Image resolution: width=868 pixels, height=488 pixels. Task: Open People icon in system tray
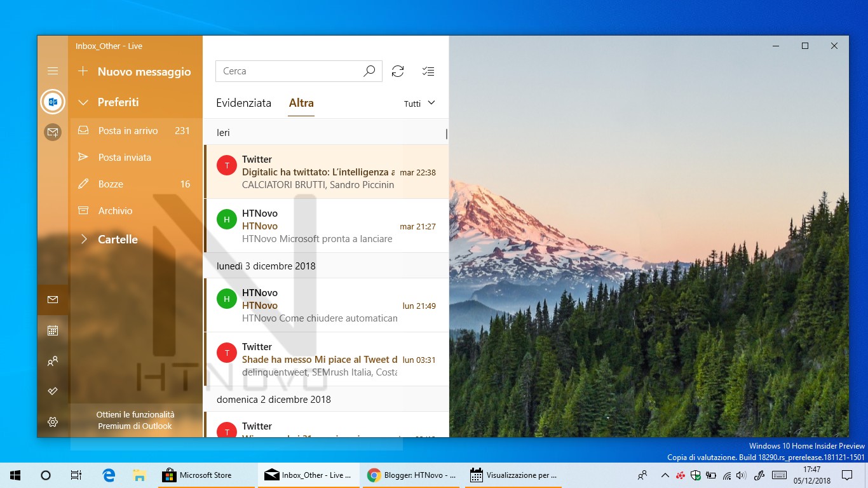click(642, 475)
